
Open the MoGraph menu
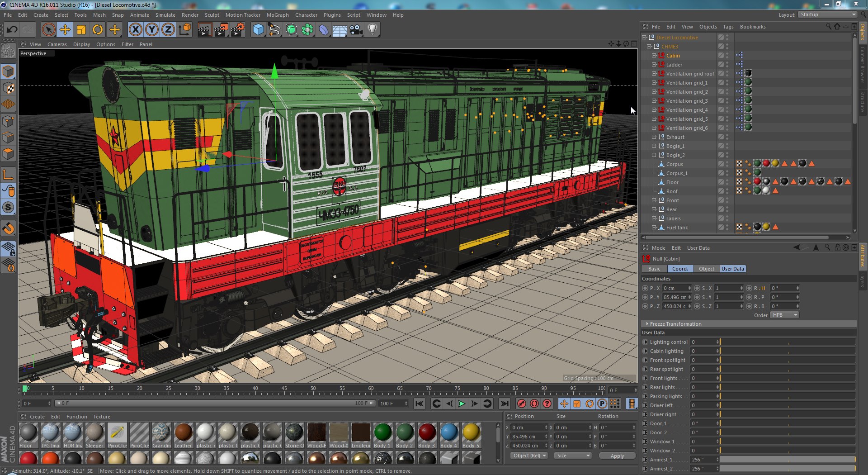click(278, 15)
